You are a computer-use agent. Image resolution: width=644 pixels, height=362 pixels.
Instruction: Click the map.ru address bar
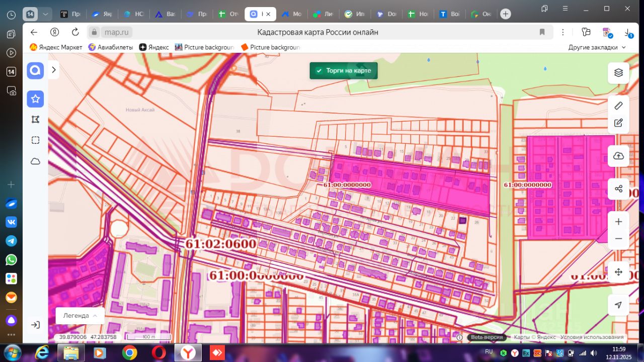click(117, 32)
